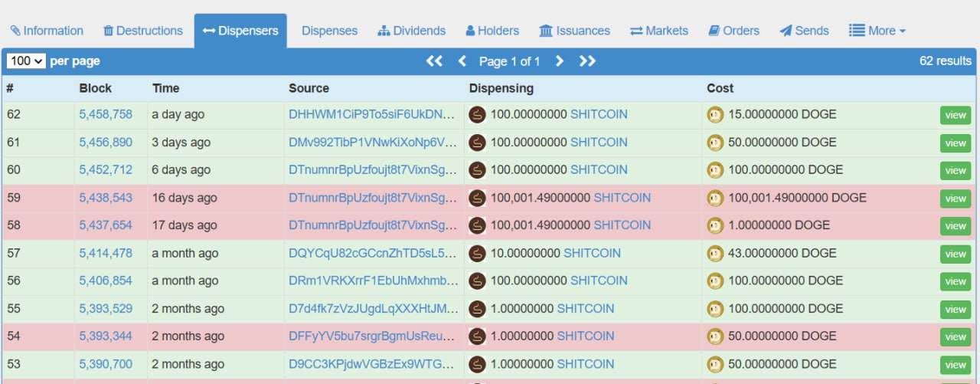Open the Dividends tab

point(412,31)
